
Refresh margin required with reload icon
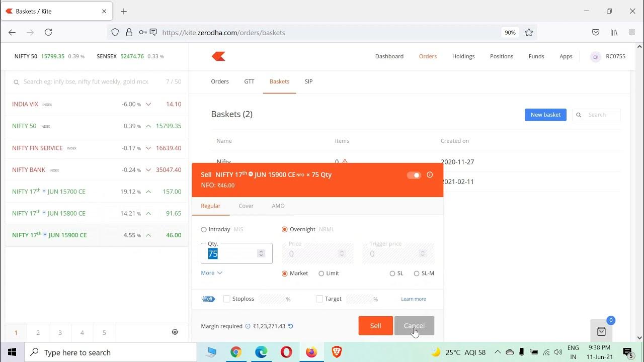[291, 326]
